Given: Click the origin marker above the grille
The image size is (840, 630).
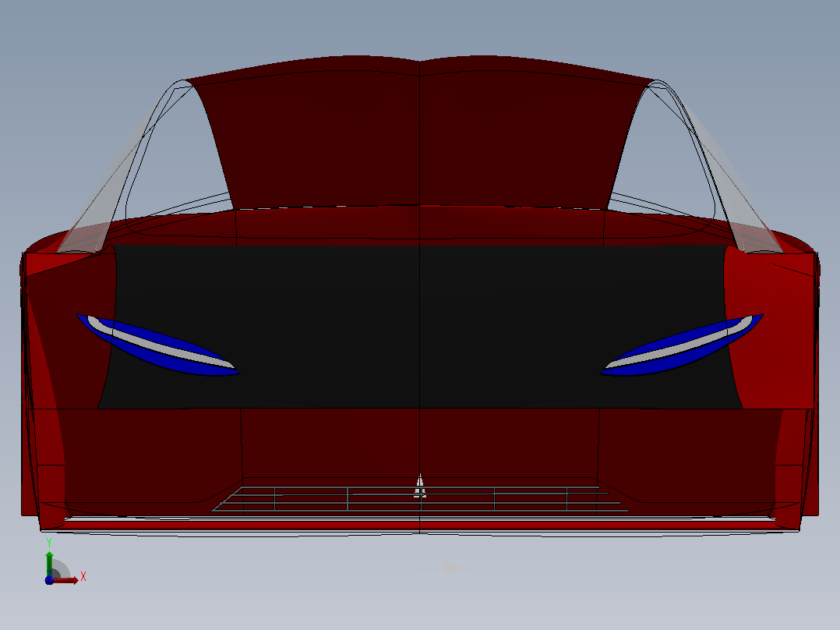Looking at the screenshot, I should 420,487.
